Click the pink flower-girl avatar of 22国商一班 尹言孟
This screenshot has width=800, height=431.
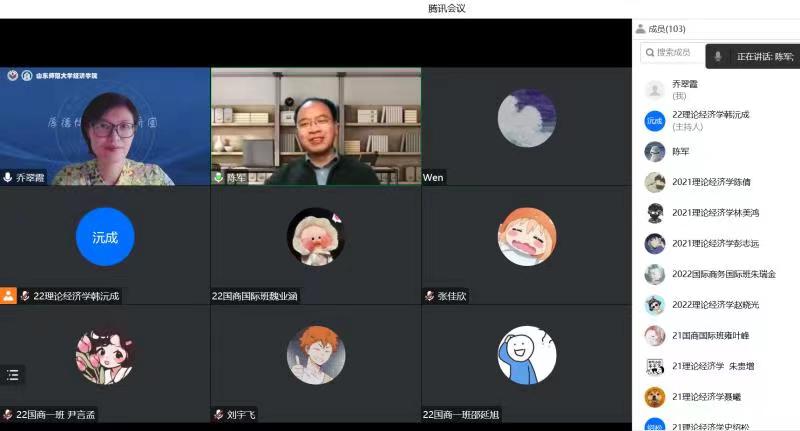click(x=105, y=355)
